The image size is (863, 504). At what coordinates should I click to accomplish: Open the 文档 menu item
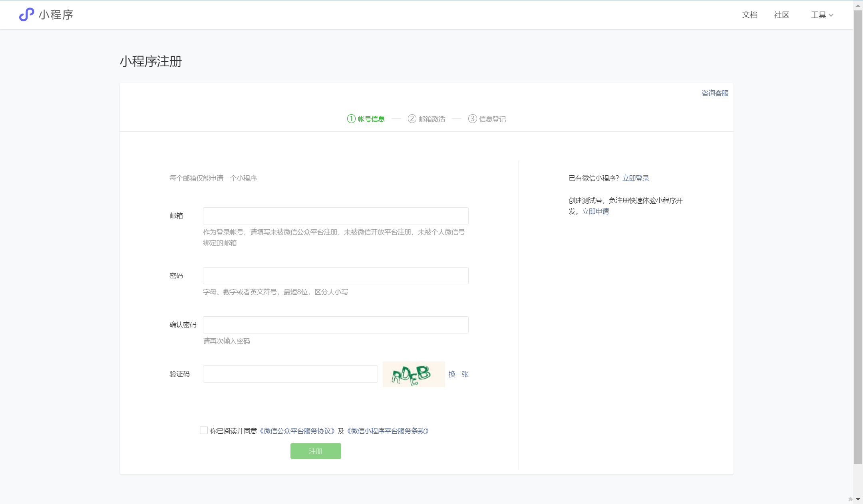pos(750,15)
